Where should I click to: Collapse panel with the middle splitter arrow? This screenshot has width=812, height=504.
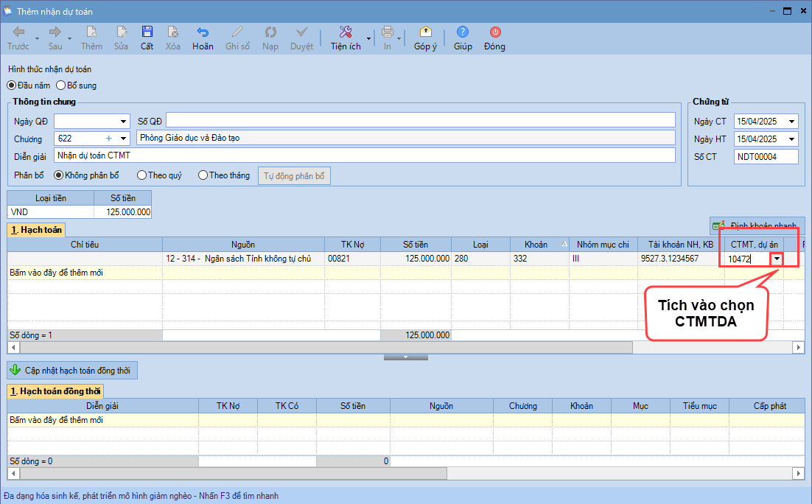405,357
